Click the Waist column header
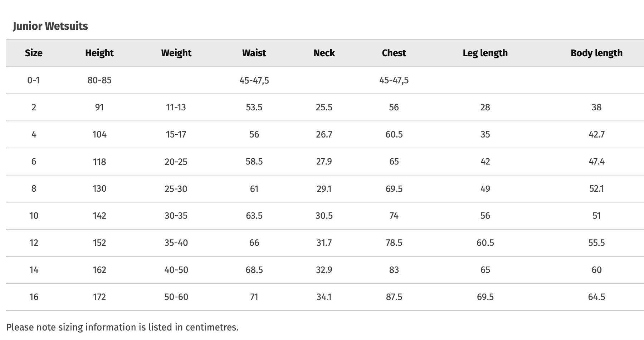 point(254,53)
